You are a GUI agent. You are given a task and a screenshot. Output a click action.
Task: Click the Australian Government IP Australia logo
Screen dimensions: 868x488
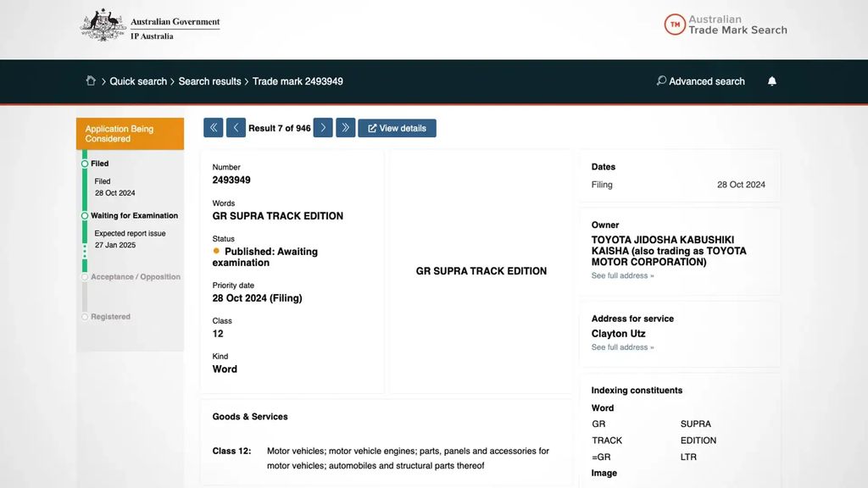(150, 25)
